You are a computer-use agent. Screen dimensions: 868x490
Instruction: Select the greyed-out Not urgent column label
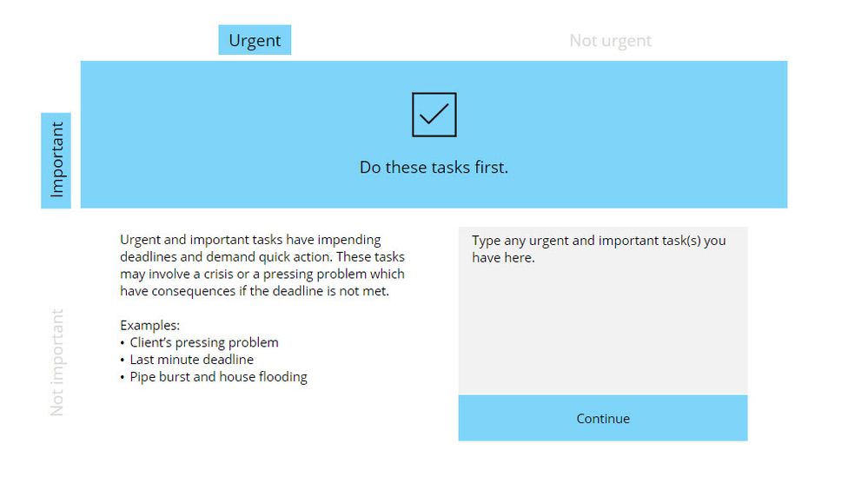click(610, 41)
